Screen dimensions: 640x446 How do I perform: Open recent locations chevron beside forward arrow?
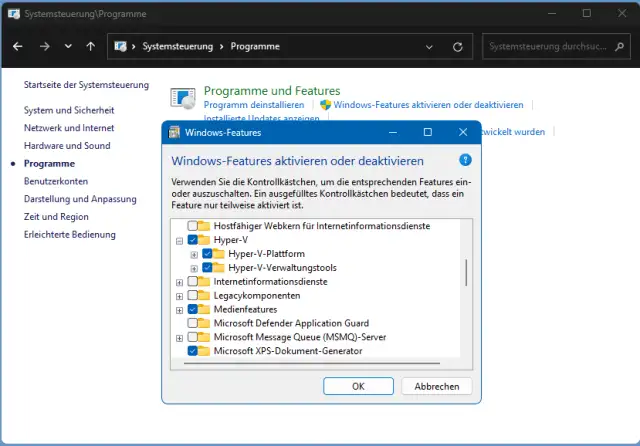click(68, 47)
